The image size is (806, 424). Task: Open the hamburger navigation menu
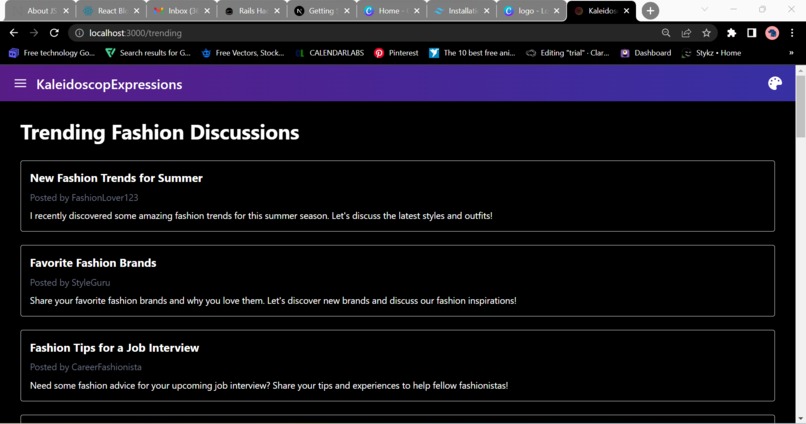(x=20, y=83)
